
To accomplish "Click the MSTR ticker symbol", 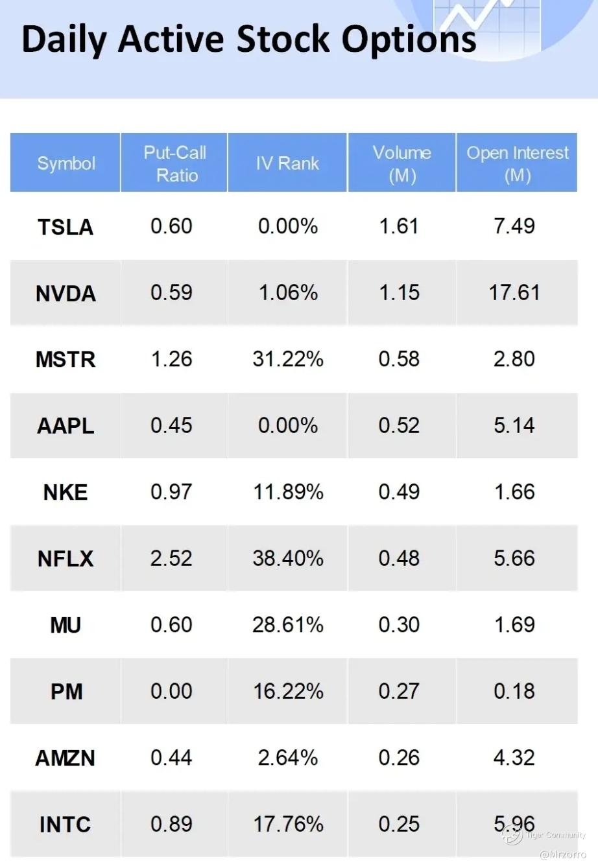I will coord(66,360).
